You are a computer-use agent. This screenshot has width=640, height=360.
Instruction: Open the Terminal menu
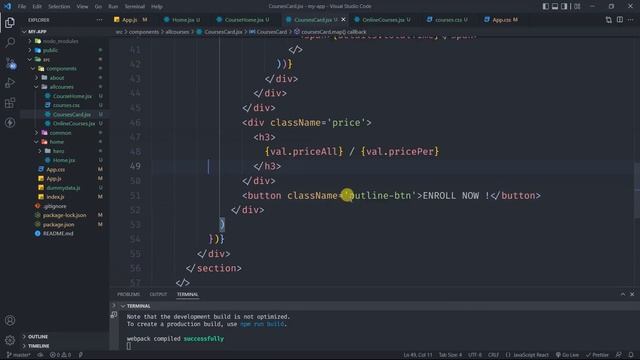[x=134, y=6]
